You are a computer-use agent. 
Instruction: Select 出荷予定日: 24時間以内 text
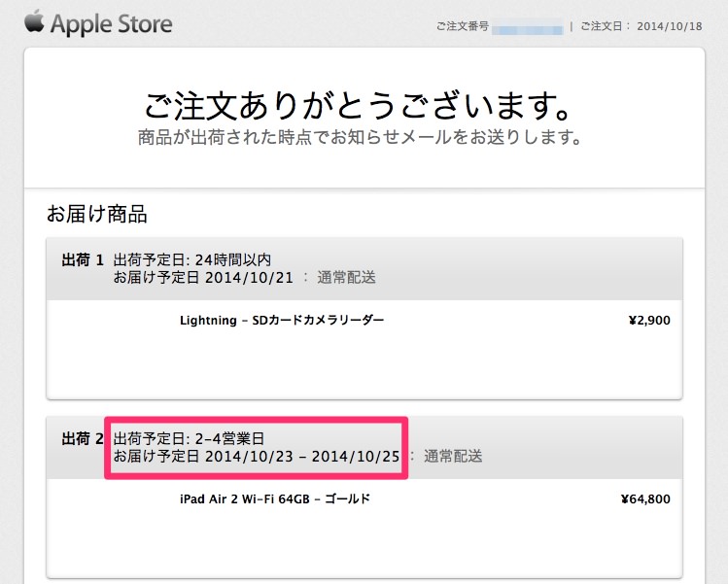(192, 259)
